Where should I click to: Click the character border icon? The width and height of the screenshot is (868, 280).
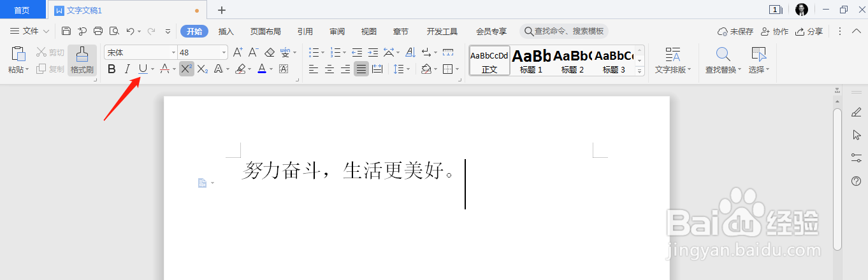click(x=284, y=69)
